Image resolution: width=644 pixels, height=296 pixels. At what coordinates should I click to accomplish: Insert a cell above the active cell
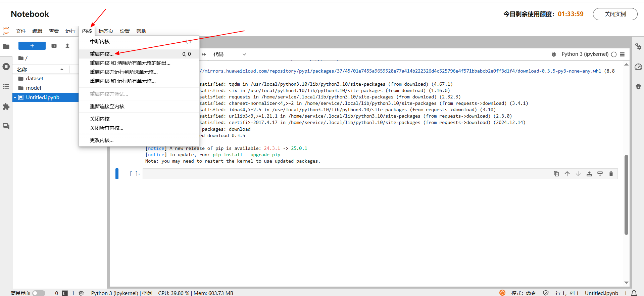point(589,174)
